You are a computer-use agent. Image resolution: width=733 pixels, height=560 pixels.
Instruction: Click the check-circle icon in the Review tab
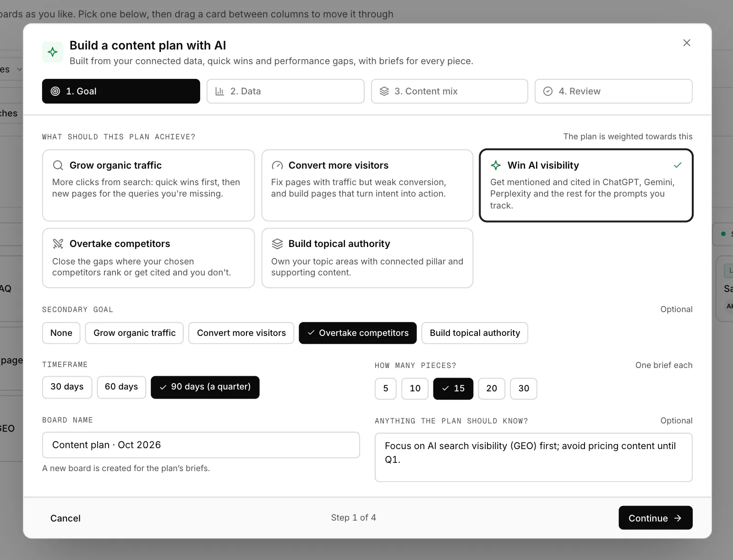548,91
